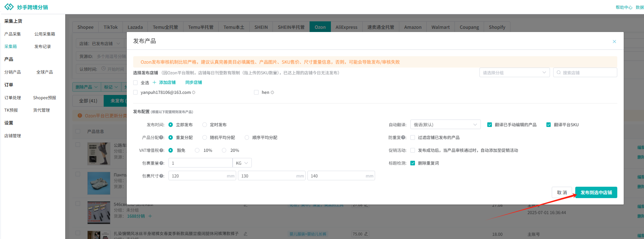The width and height of the screenshot is (644, 239).
Task: Click the 同步店铺 link
Action: pyautogui.click(x=194, y=83)
